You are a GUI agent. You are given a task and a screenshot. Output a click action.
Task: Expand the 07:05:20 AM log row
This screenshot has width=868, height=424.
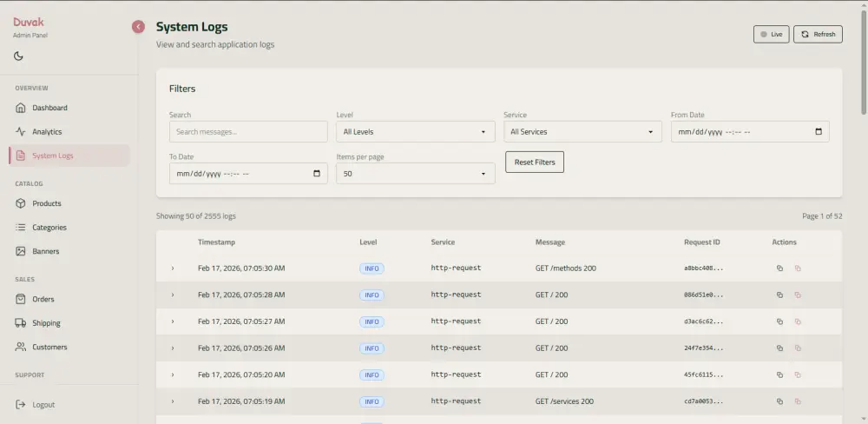173,374
